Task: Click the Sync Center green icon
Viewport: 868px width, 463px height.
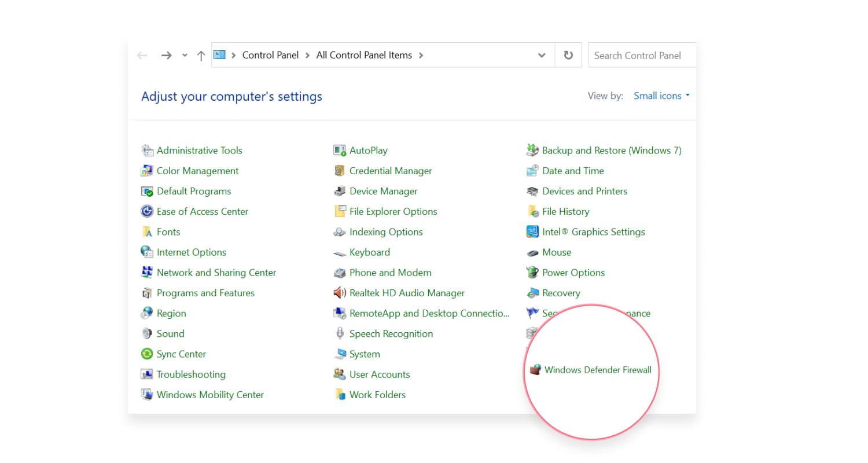Action: (147, 354)
